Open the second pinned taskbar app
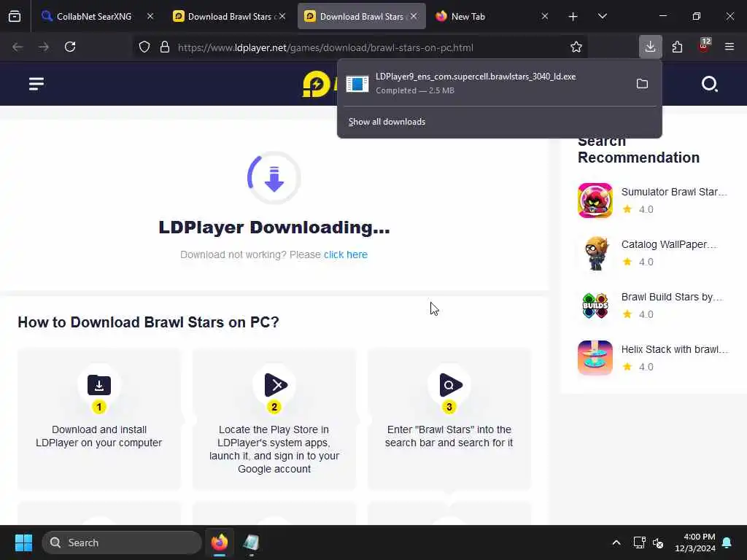This screenshot has height=560, width=747. [x=251, y=542]
